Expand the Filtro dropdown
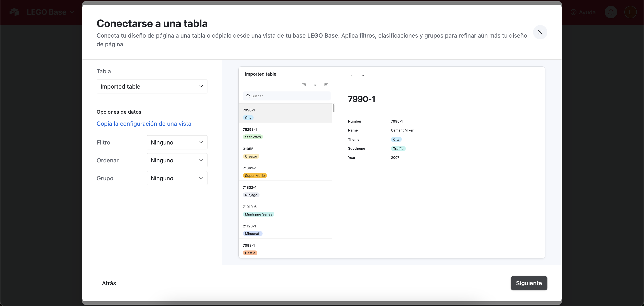Screen dimensions: 644x306 177,142
